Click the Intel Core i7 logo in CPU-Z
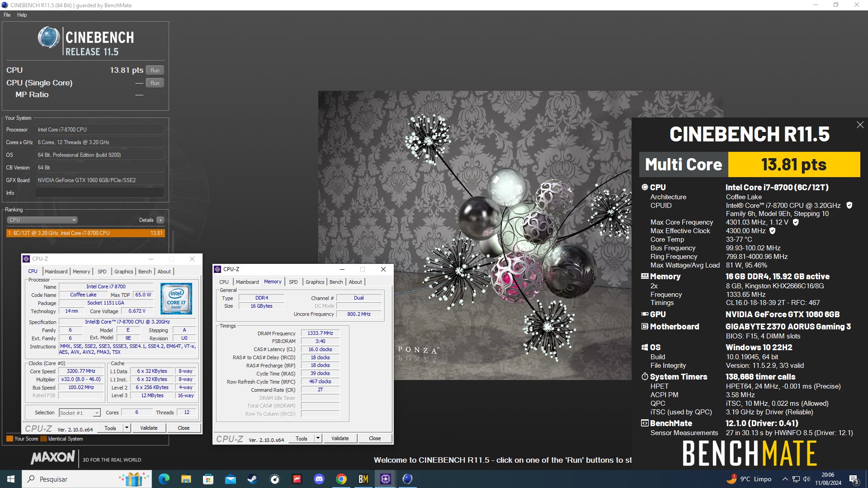Screen dimensions: 868x488 coord(176,299)
